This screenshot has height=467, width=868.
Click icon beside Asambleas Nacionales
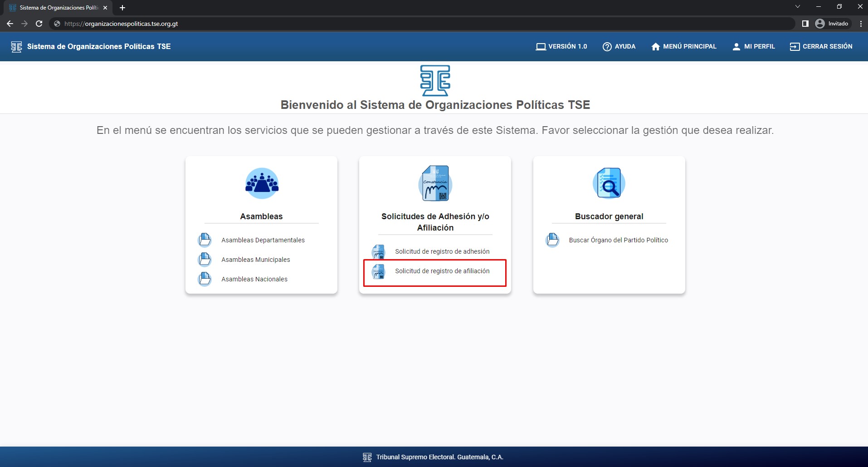[x=205, y=279]
